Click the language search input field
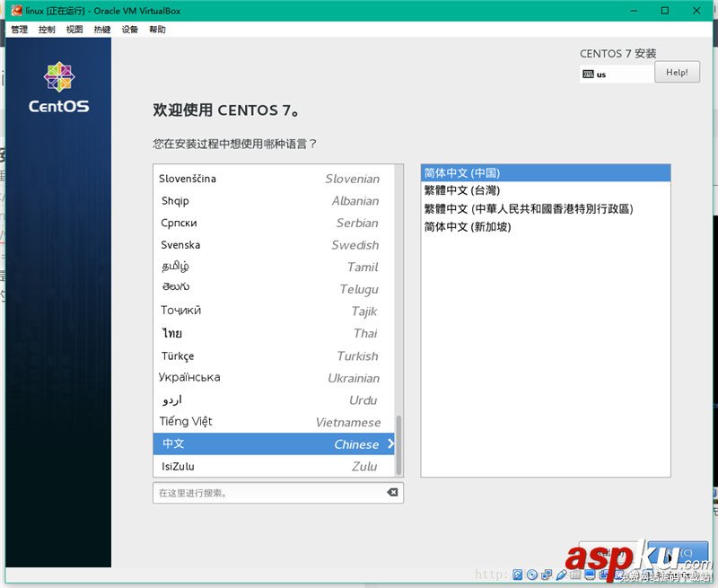The height and width of the screenshot is (588, 718). point(278,493)
